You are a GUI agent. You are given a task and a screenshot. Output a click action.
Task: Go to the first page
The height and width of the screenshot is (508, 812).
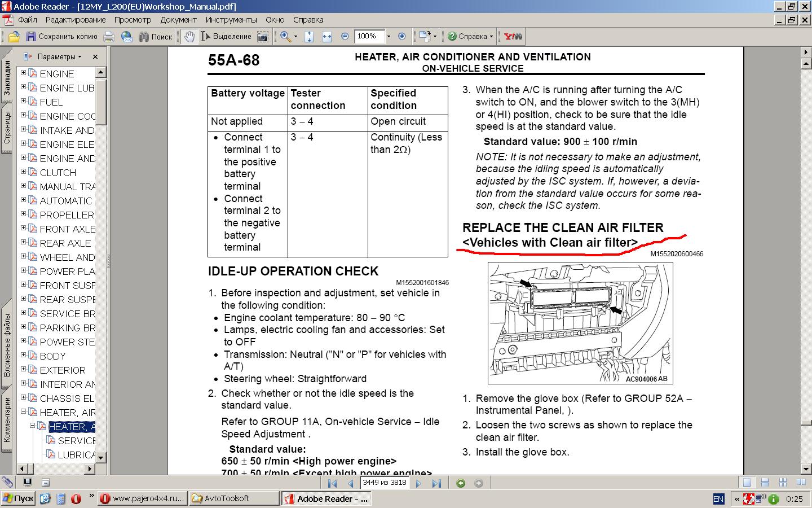click(332, 483)
